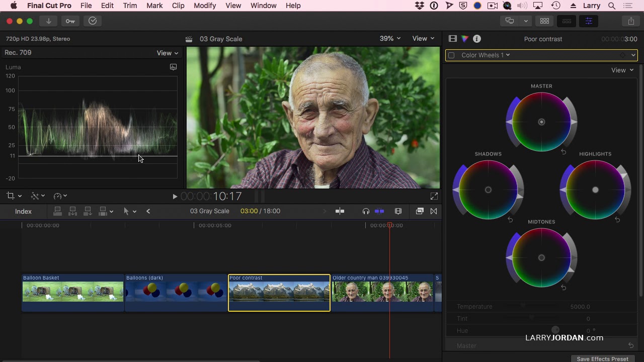Click Save Effects Preset button
Viewport: 644px width, 362px height.
coord(602,359)
